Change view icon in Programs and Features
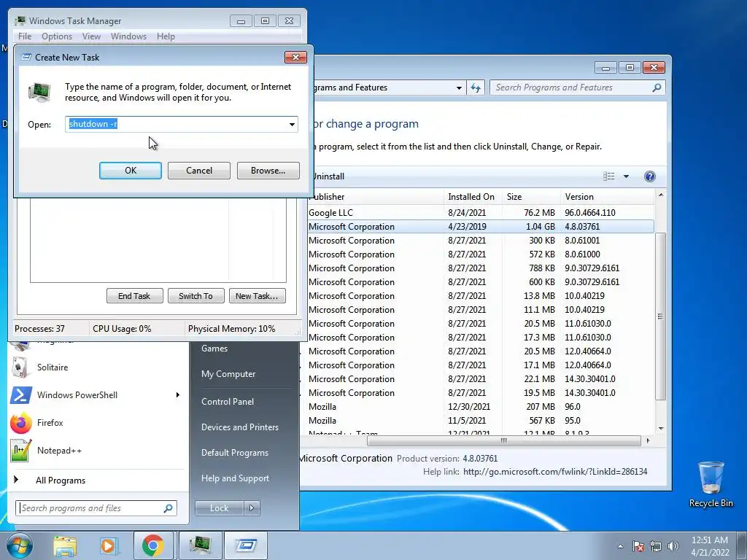 (x=609, y=176)
